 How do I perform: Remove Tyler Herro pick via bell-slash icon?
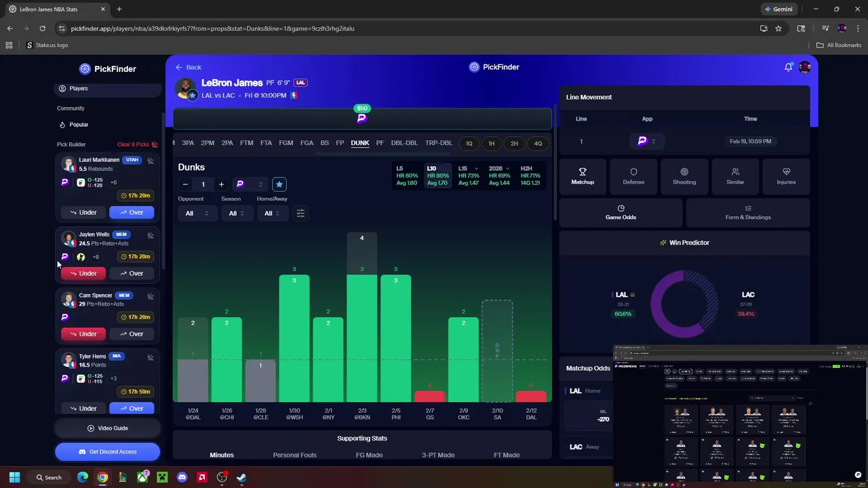point(151,357)
